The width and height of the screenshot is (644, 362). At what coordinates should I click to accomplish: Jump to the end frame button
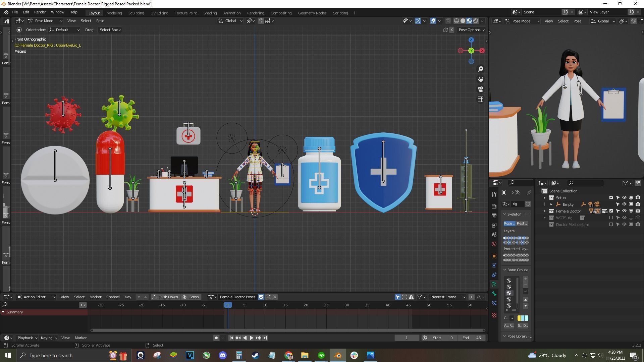[265, 338]
